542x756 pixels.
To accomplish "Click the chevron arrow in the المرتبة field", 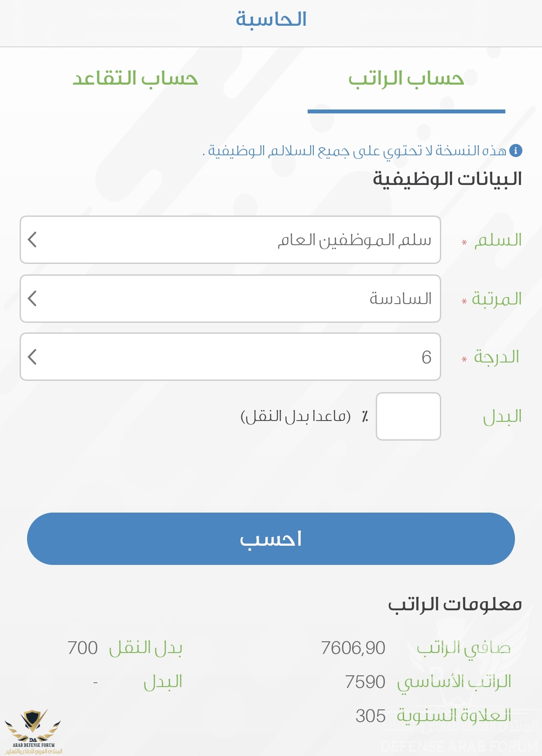I will (32, 298).
